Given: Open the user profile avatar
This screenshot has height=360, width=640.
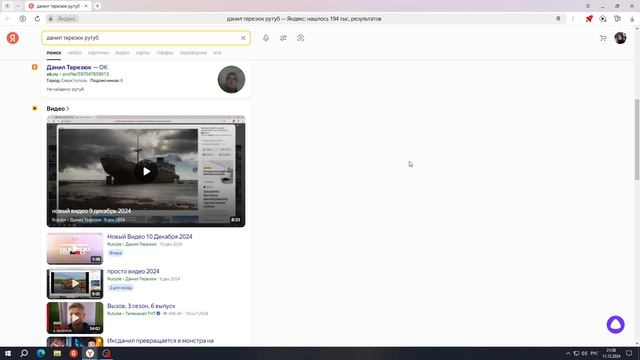Looking at the screenshot, I should [x=620, y=38].
